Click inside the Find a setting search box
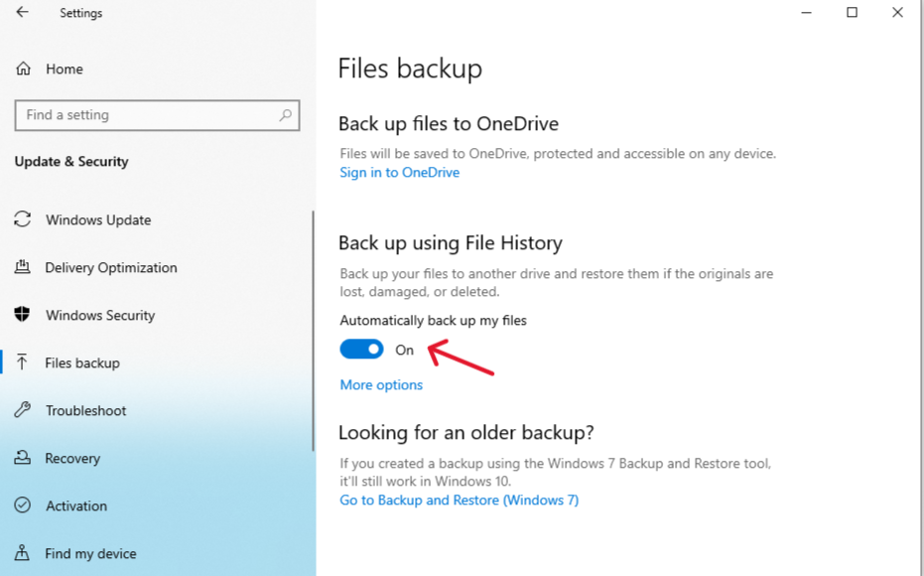This screenshot has width=924, height=576. click(149, 115)
